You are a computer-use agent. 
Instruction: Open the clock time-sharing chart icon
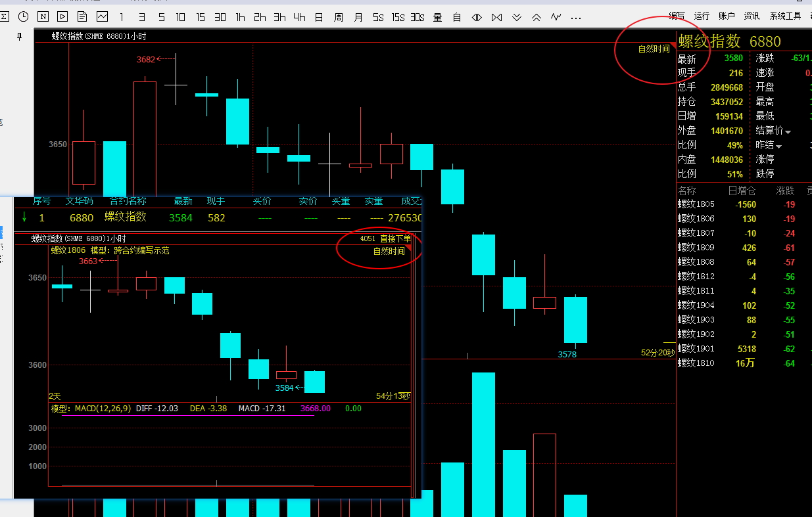(24, 16)
